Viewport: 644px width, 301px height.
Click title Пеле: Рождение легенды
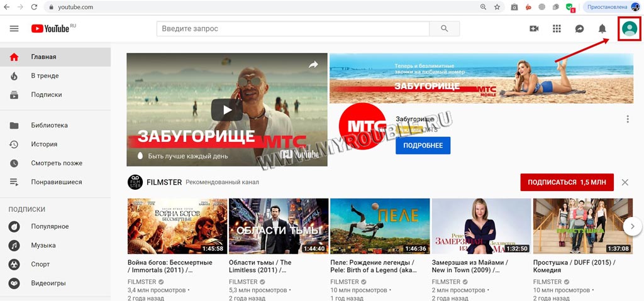tap(374, 266)
